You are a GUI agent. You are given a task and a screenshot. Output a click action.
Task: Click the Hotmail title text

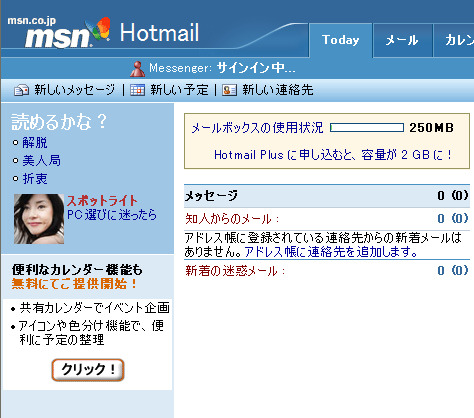click(x=159, y=33)
